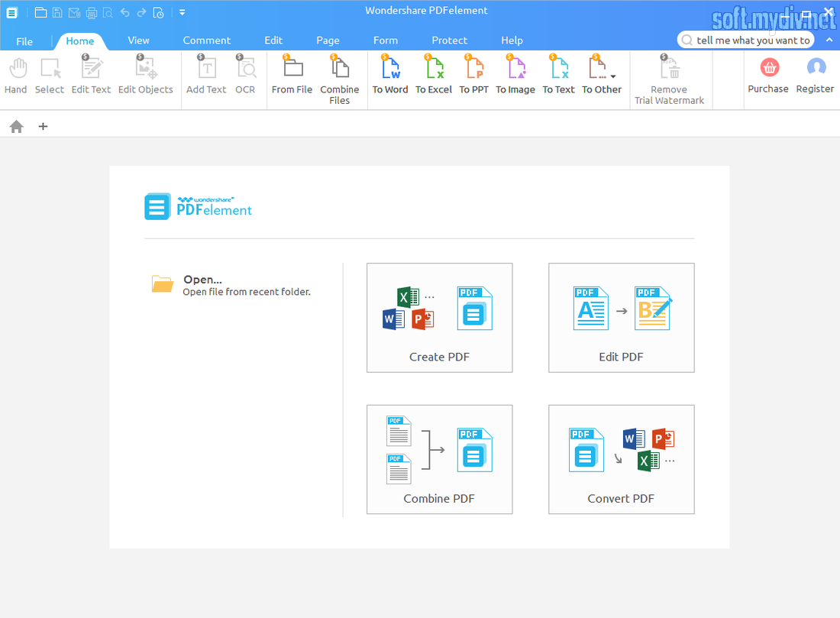
Task: Switch to the Protect tab
Action: click(x=450, y=40)
